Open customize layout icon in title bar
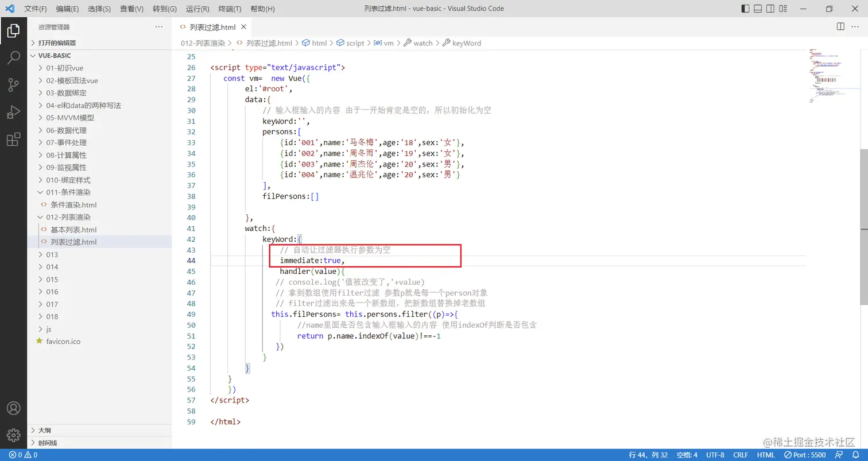 [783, 9]
